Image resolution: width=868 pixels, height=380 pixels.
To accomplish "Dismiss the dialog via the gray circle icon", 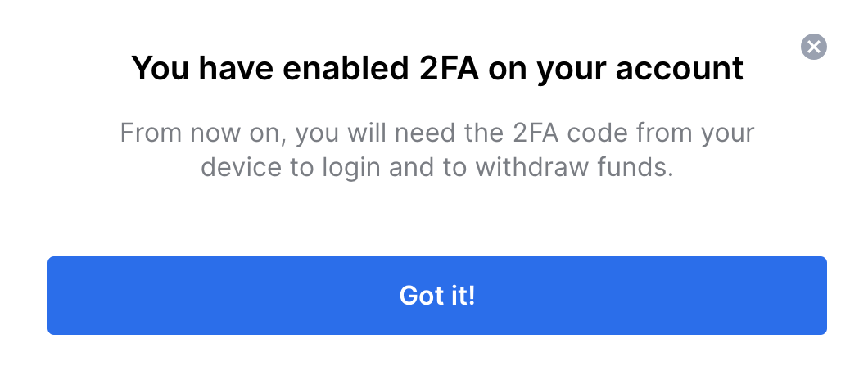I will click(813, 47).
